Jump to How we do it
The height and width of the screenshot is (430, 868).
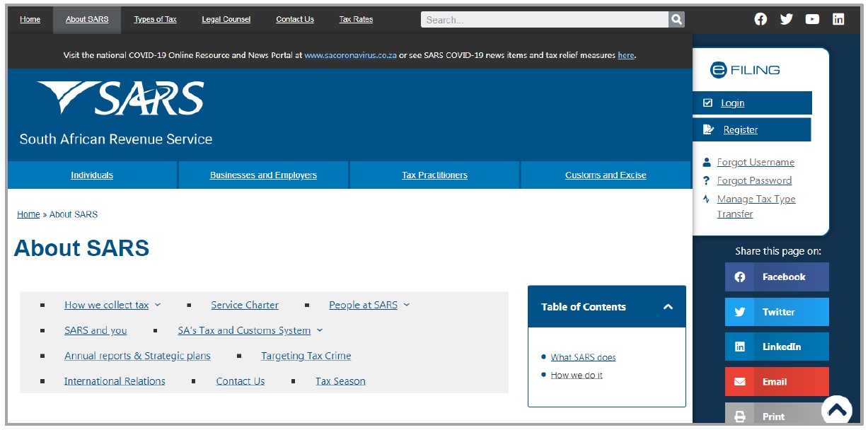pos(577,375)
